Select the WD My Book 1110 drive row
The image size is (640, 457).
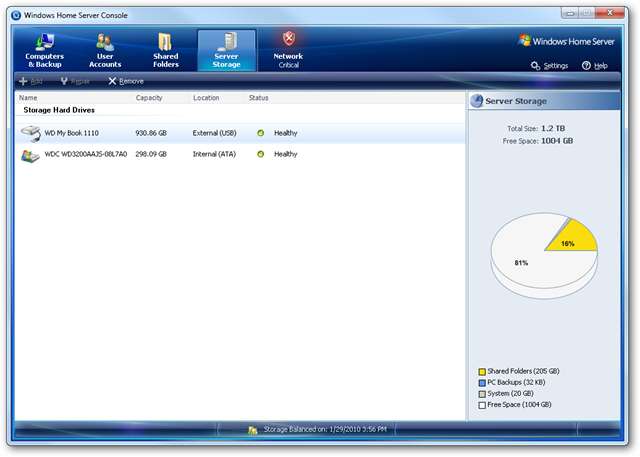[240, 133]
